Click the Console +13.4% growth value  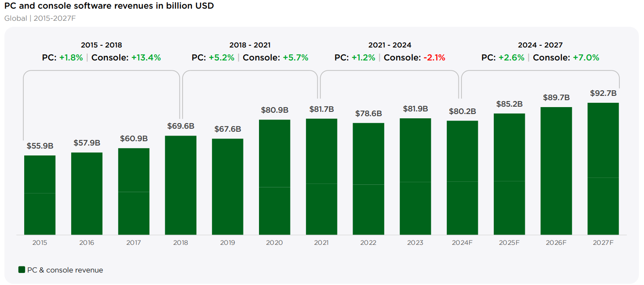(x=146, y=57)
